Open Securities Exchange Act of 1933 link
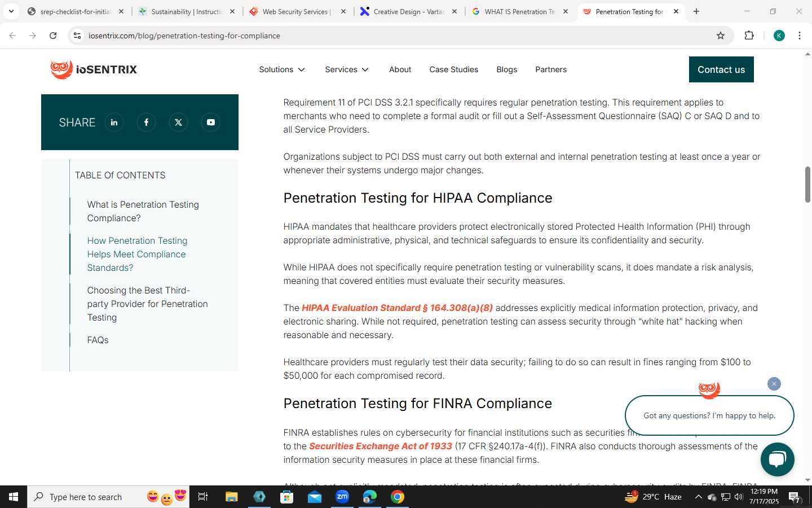Screen dimensions: 812x508 pos(381,446)
